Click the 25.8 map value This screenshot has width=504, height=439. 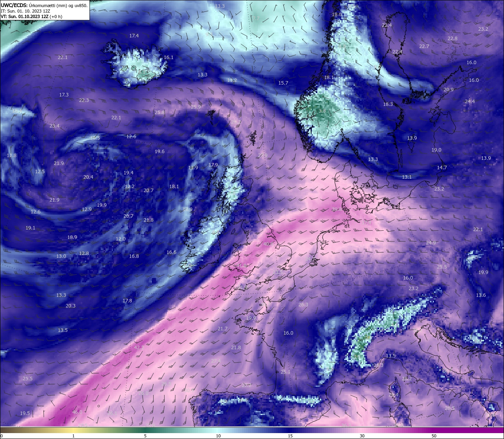point(159,113)
